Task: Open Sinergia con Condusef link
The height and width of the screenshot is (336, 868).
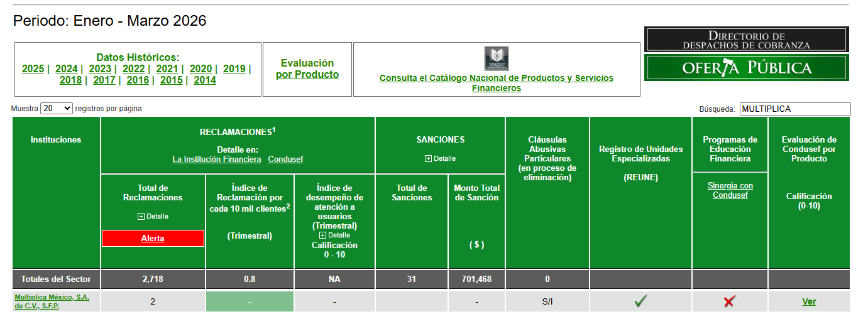Action: [x=730, y=190]
